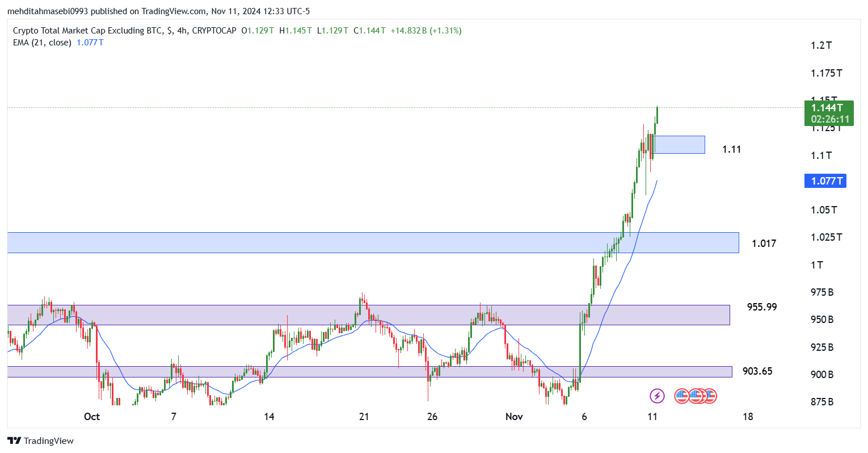Click the O1.129T open value in legend
The width and height of the screenshot is (868, 453).
coord(258,31)
